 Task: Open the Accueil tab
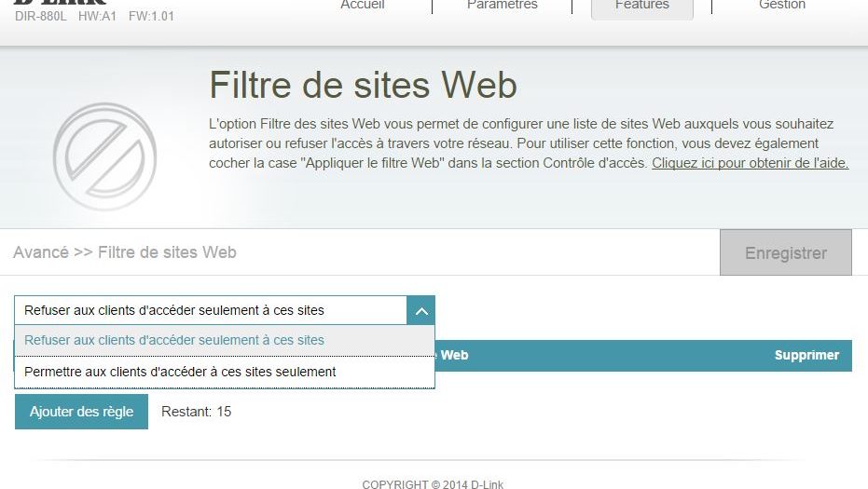[363, 6]
